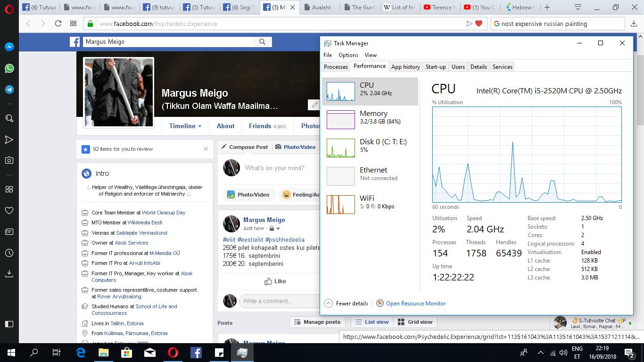This screenshot has width=644, height=362.
Task: Switch to Grid view of posts
Action: 415,322
